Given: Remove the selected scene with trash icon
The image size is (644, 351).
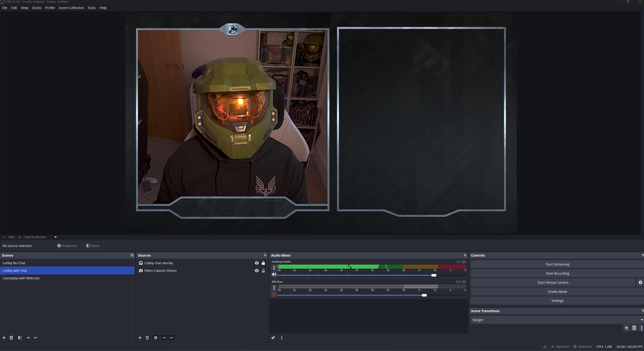Looking at the screenshot, I should click(11, 338).
